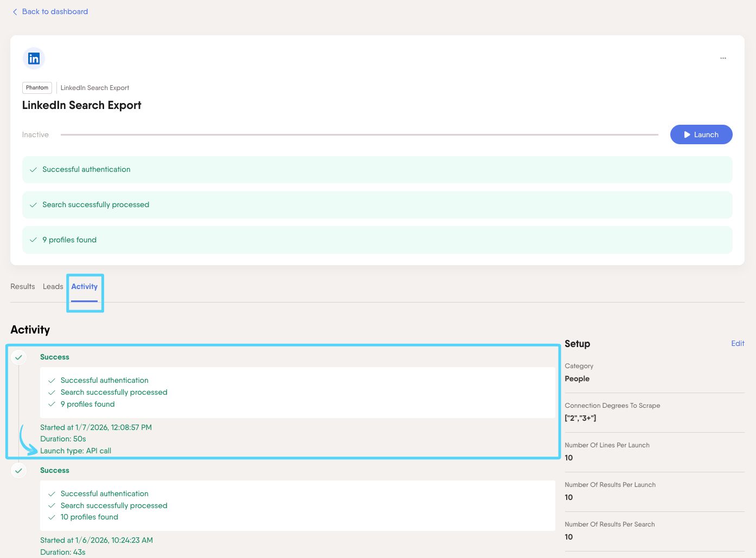Click Number Of Results Per Launch value
The width and height of the screenshot is (756, 558).
click(569, 497)
